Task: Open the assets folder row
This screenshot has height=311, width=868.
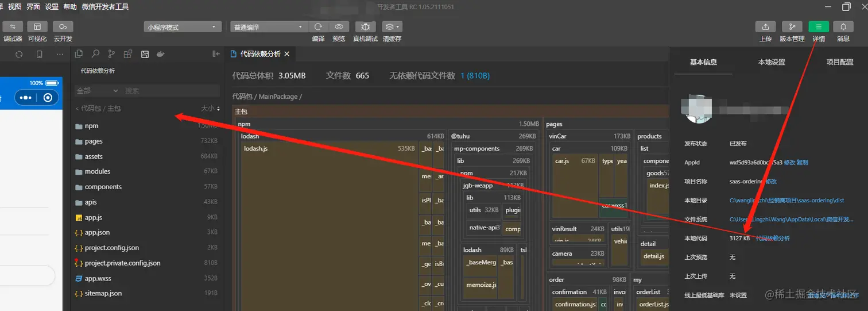Action: 146,156
